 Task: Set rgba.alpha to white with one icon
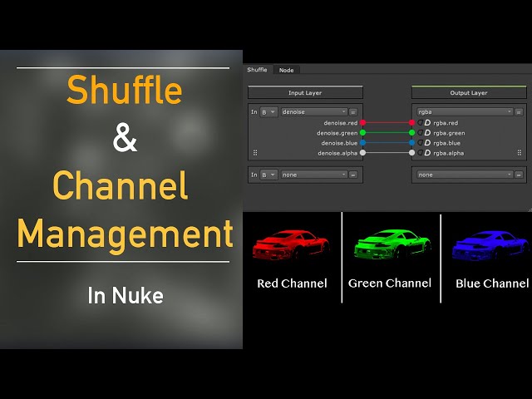(x=427, y=153)
